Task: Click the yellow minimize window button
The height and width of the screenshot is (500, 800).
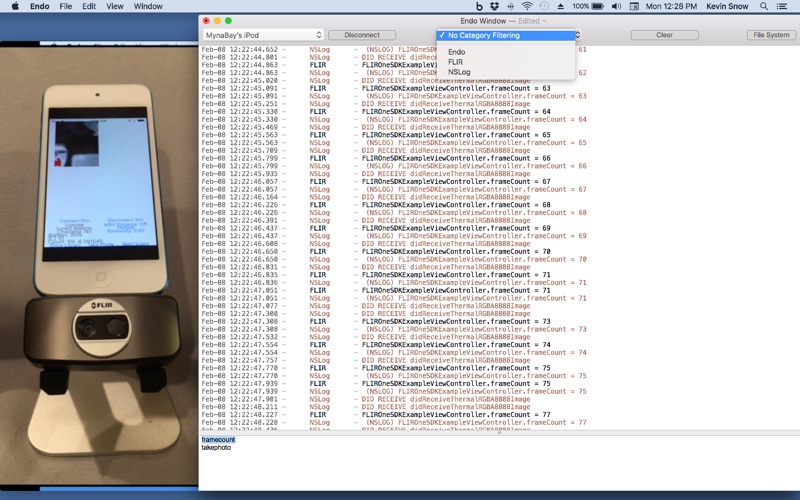Action: pyautogui.click(x=217, y=21)
